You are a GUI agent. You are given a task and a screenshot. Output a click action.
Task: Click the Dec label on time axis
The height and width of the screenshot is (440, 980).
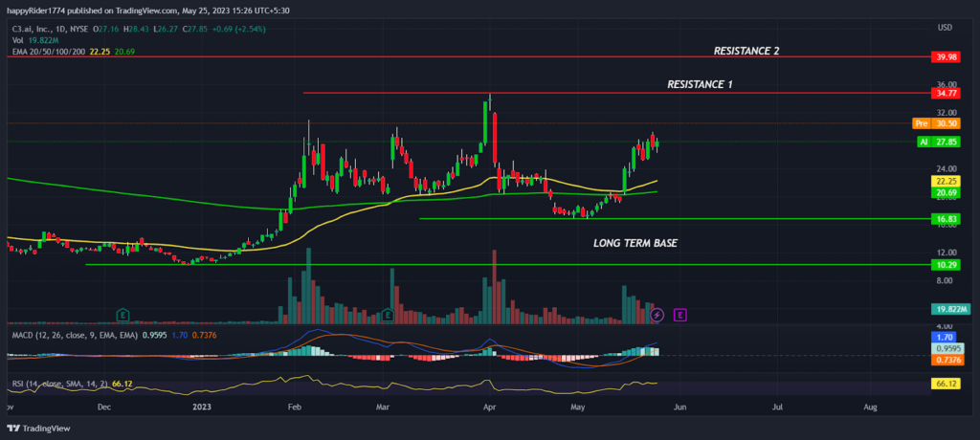[103, 407]
